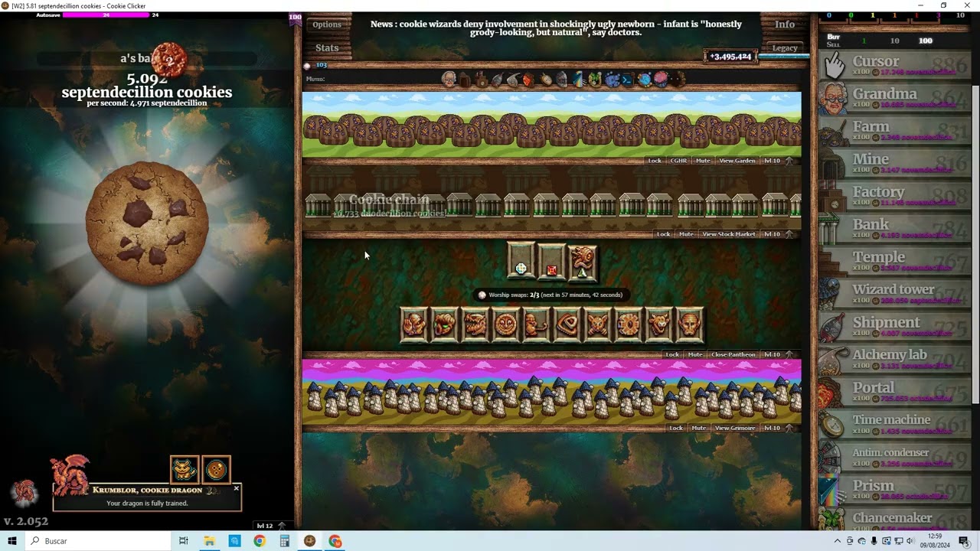Viewport: 980px width, 551px height.
Task: Level up Wizard tower via lvl 10
Action: click(x=779, y=428)
